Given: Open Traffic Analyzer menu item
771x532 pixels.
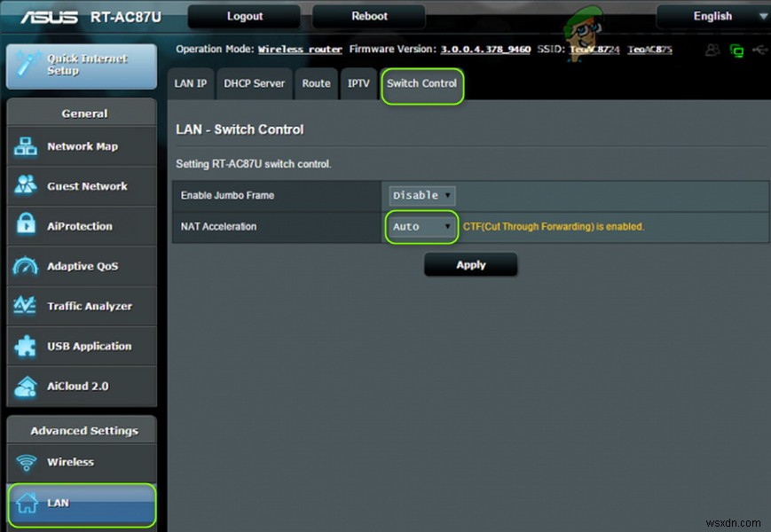Looking at the screenshot, I should click(x=83, y=306).
